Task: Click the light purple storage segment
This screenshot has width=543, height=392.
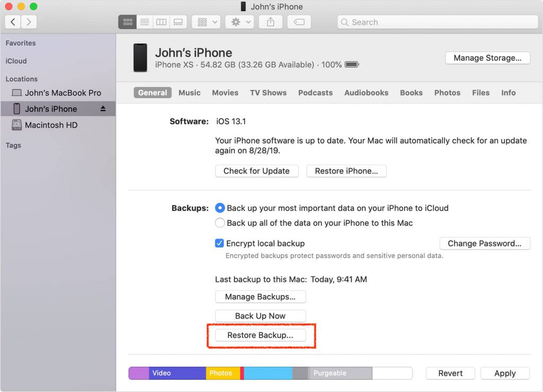Action: pos(139,373)
